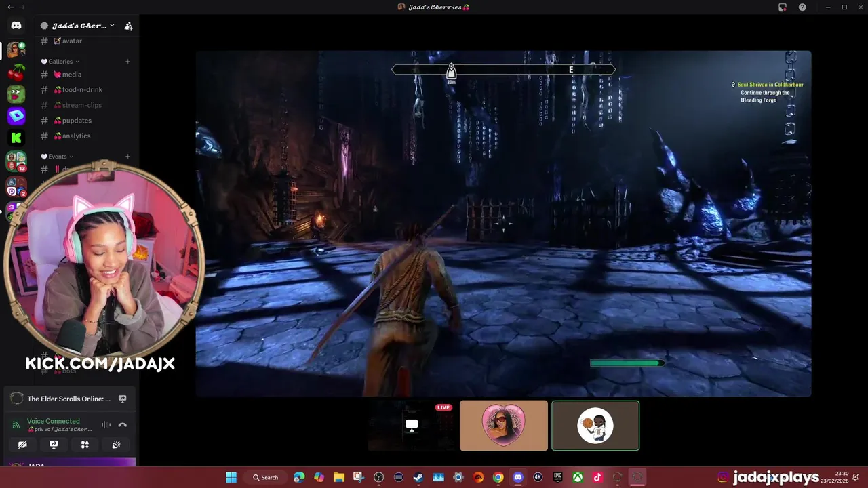Open server folder with 2 notifications
This screenshot has height=488, width=868.
tap(16, 186)
